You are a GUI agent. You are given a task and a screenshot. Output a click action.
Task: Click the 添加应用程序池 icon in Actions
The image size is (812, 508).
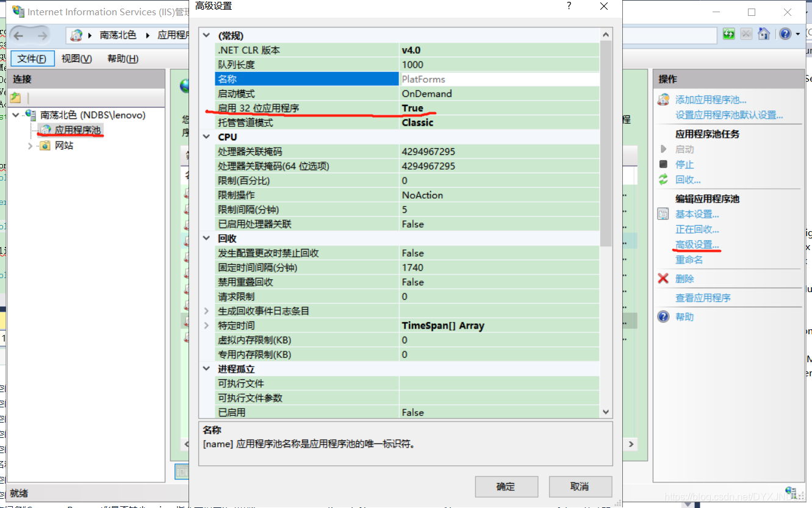click(663, 99)
